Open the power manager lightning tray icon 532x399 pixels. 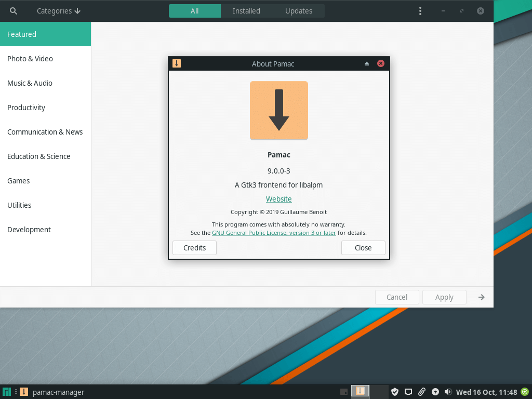pyautogui.click(x=435, y=392)
